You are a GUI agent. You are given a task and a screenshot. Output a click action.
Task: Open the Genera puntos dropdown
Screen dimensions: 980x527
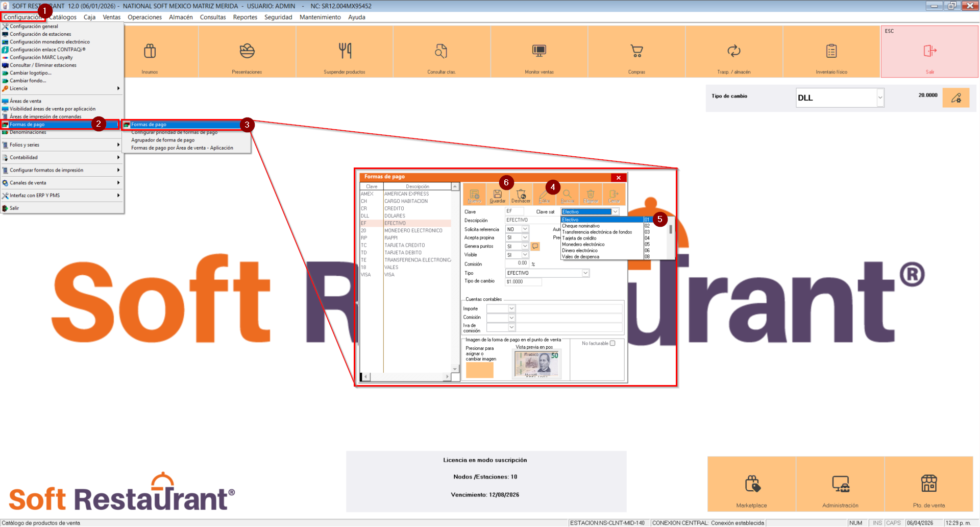click(x=525, y=246)
